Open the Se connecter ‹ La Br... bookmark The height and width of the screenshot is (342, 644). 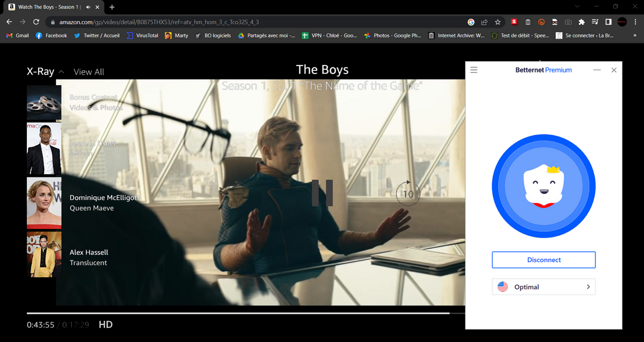pyautogui.click(x=584, y=35)
